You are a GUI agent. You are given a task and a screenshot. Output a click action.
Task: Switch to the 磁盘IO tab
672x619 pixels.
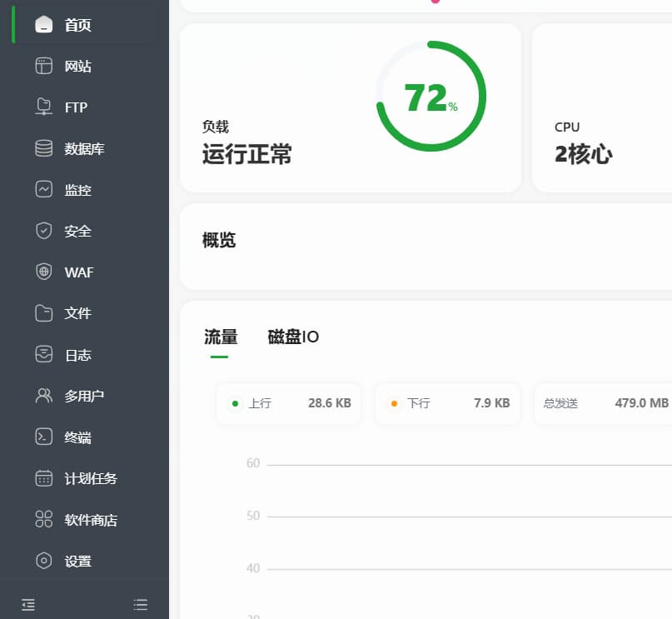[x=294, y=337]
